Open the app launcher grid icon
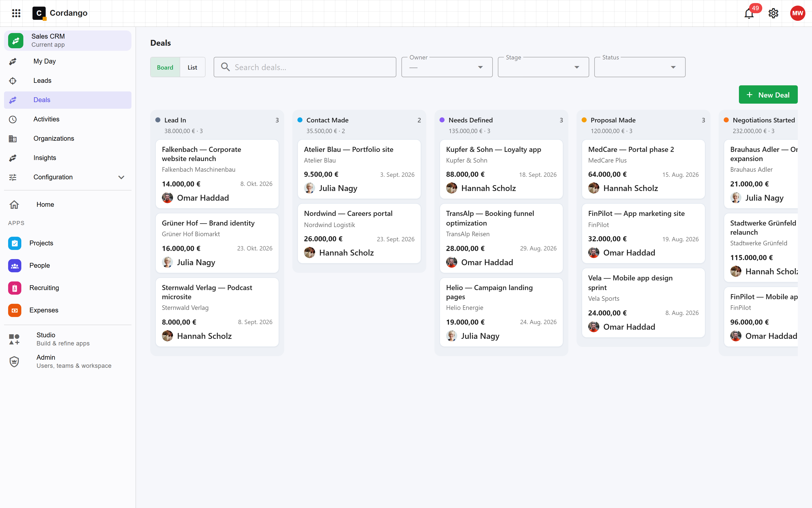Viewport: 812px width, 508px height. [x=16, y=13]
